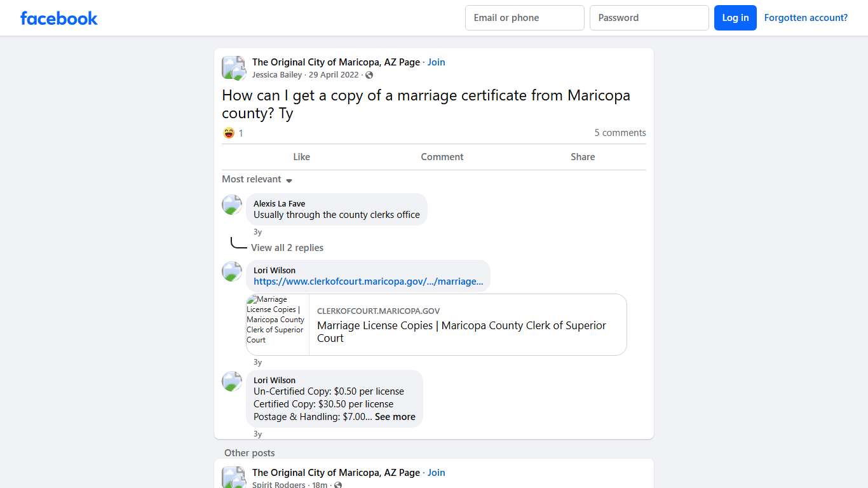Click the facebook logo
This screenshot has width=868, height=488.
[x=58, y=18]
